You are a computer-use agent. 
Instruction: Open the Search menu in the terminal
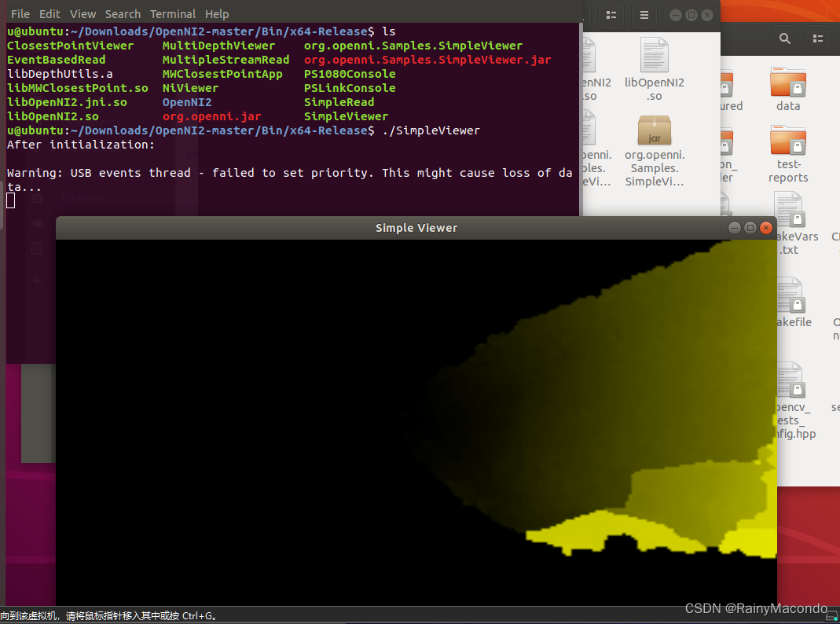click(x=123, y=13)
